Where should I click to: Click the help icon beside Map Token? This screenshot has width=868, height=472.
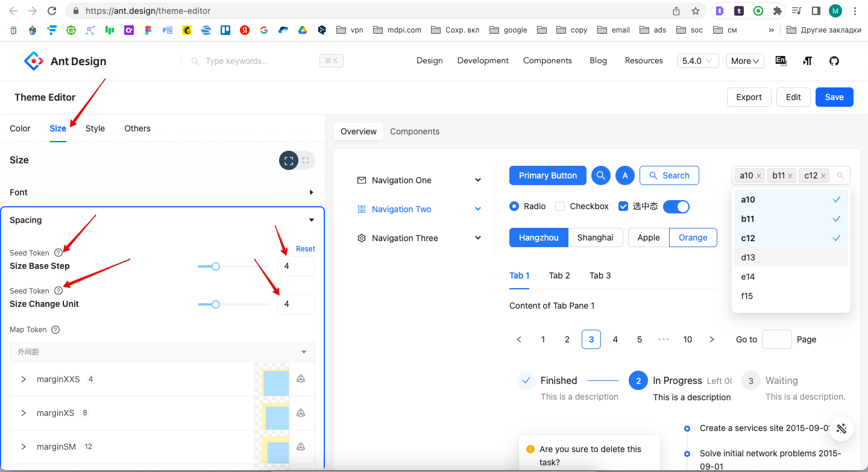pyautogui.click(x=55, y=330)
